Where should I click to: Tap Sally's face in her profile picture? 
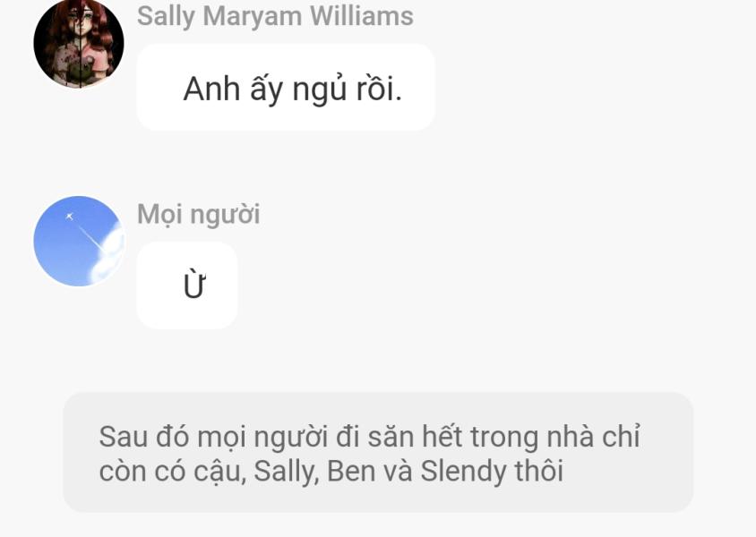click(81, 21)
